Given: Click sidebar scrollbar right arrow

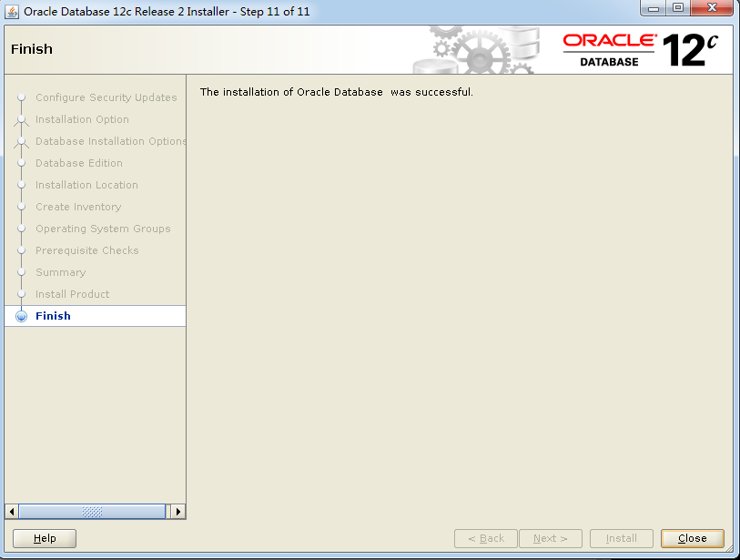Looking at the screenshot, I should click(x=177, y=512).
